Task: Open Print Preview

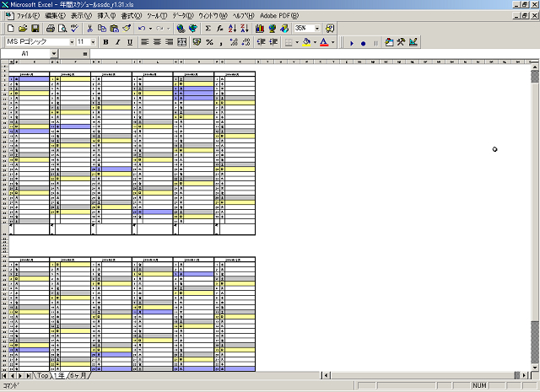Action: coord(62,29)
